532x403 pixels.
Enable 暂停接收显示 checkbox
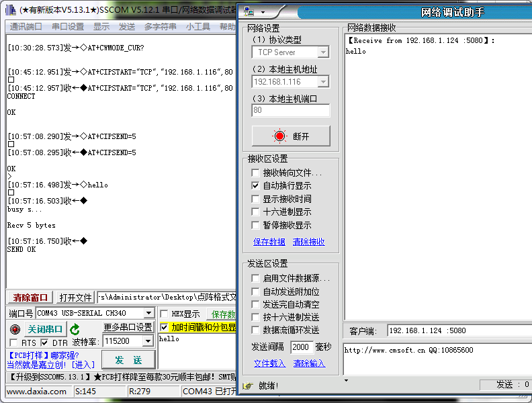(255, 225)
